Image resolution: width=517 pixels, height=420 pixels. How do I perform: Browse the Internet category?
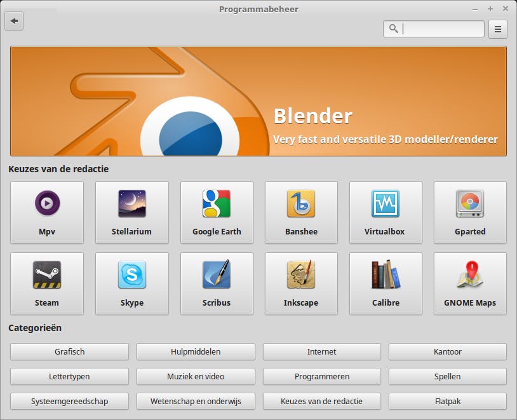[322, 352]
